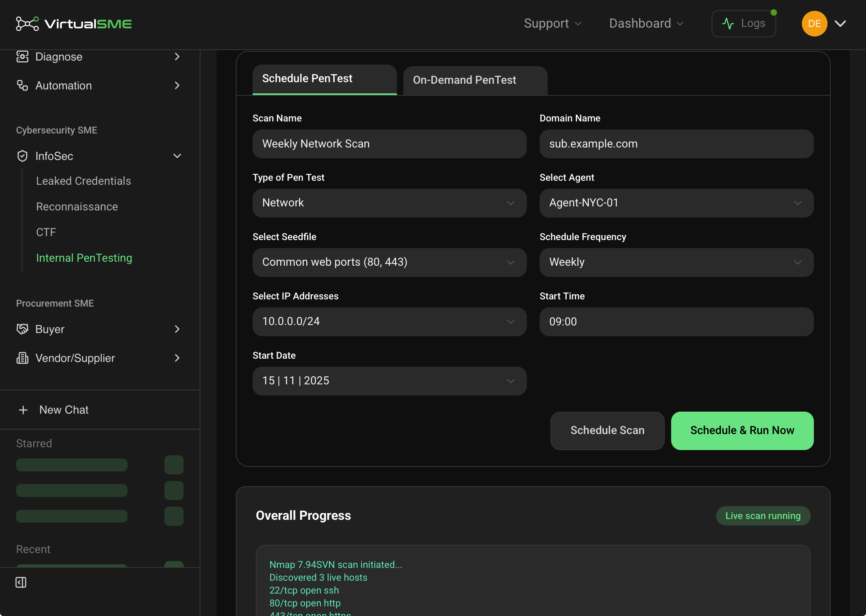The height and width of the screenshot is (616, 866).
Task: Click the Procurement SME section label
Action: 55,303
